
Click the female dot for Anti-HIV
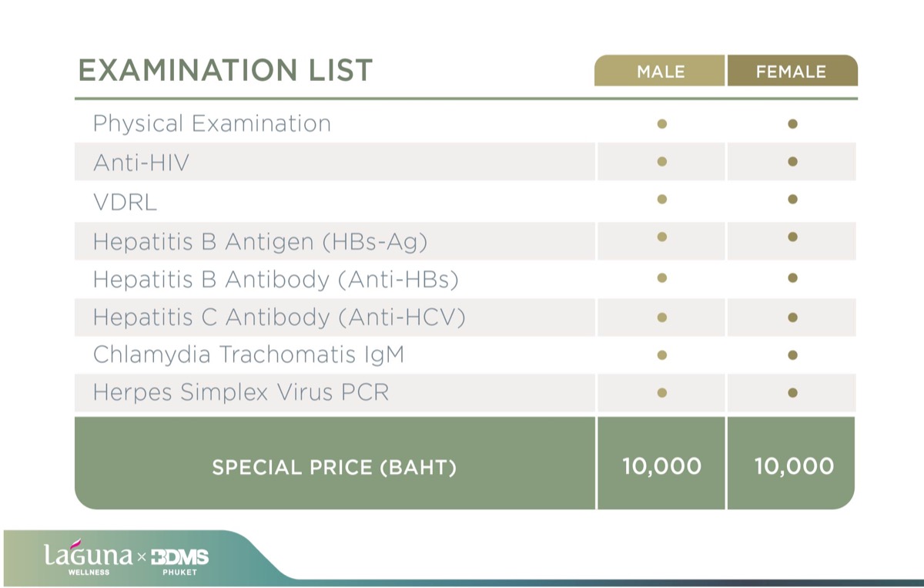click(x=792, y=162)
